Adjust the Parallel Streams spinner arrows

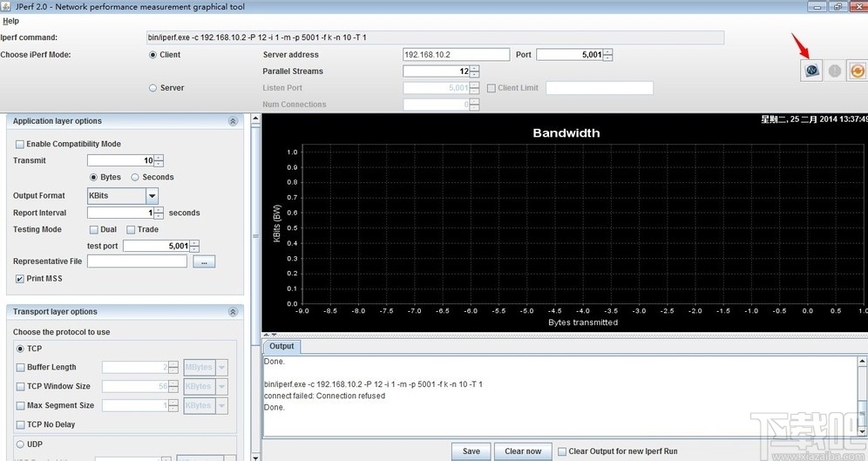pyautogui.click(x=474, y=71)
